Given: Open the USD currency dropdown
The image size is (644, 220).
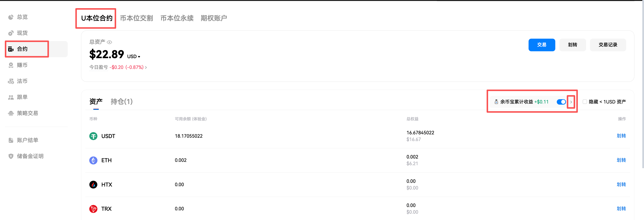Looking at the screenshot, I should click(134, 56).
